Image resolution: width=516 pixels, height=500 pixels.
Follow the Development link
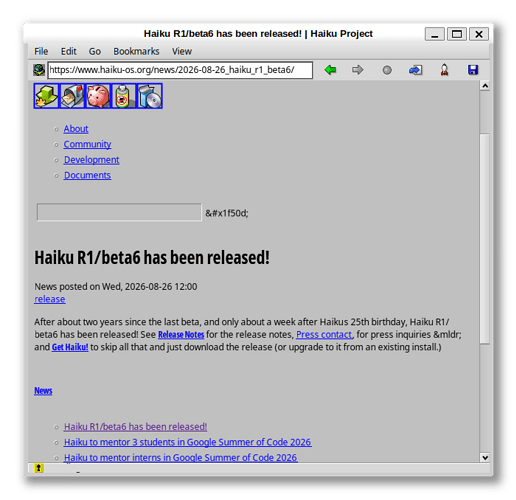[x=91, y=160]
